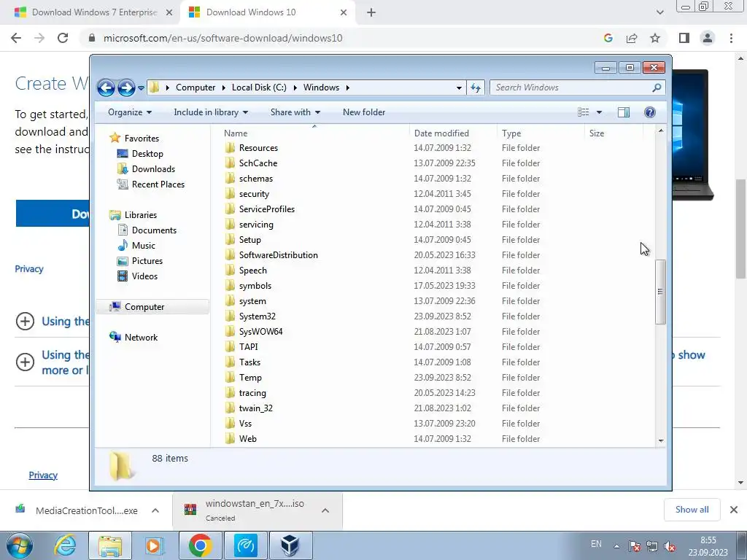Expand the arrow after the Windows breadcrumb
Viewport: 747px width, 560px height.
tap(348, 87)
